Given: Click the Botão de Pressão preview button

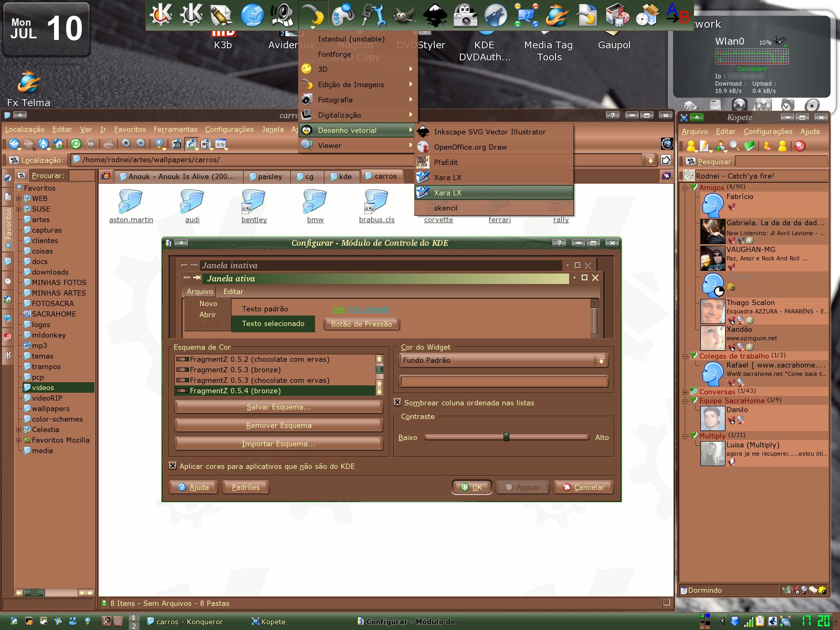Looking at the screenshot, I should pos(361,324).
